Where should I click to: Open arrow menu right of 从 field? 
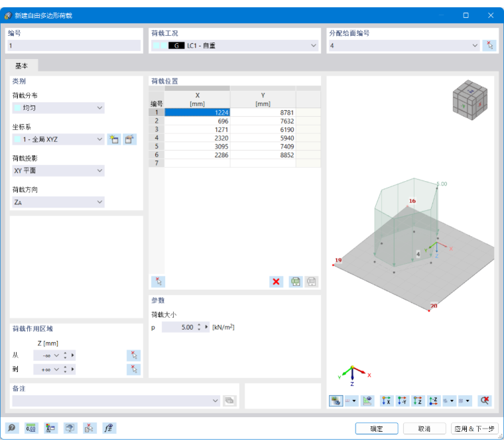point(73,355)
